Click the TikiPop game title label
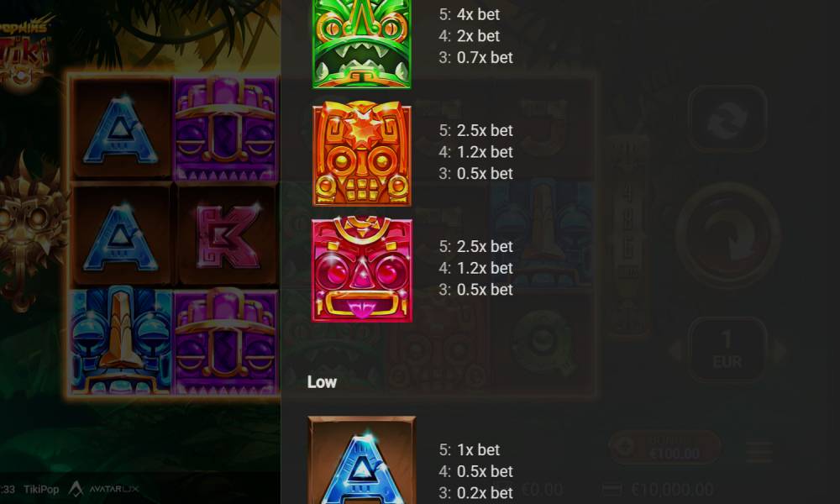This screenshot has height=504, width=840. (41, 490)
